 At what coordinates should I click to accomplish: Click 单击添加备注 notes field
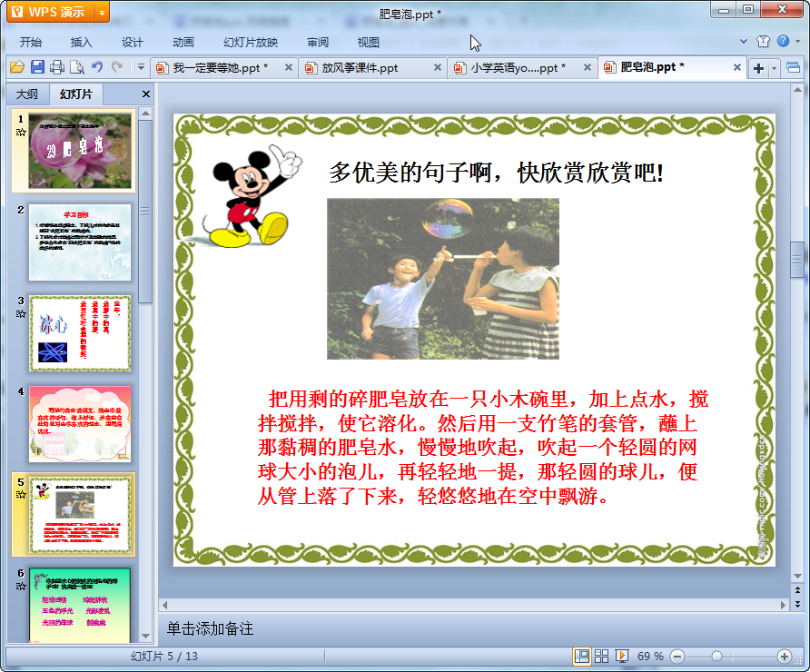pos(210,628)
